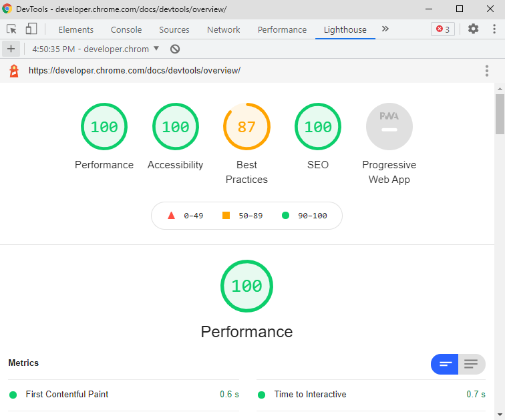Viewport: 505px width, 420px height.
Task: Open the DevTools three-dot customize menu
Action: pos(494,29)
